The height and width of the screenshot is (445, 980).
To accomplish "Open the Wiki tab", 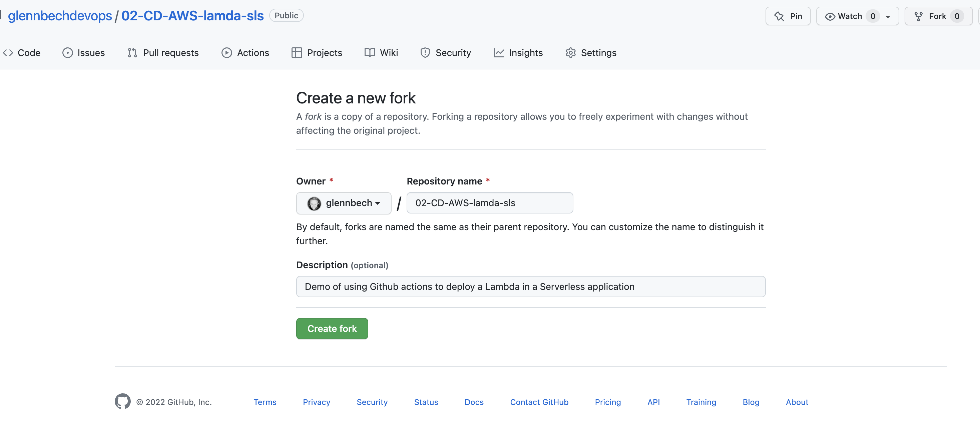I will tap(381, 53).
